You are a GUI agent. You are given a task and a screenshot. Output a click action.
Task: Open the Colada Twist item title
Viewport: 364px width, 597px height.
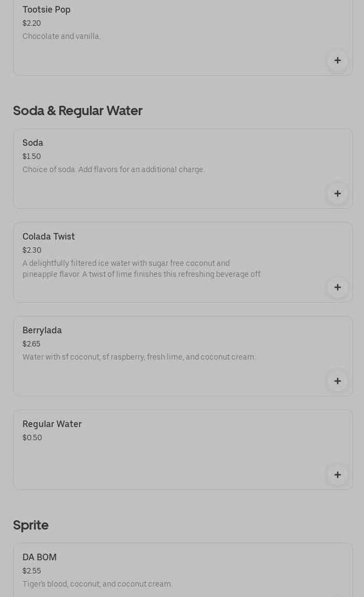pos(49,237)
